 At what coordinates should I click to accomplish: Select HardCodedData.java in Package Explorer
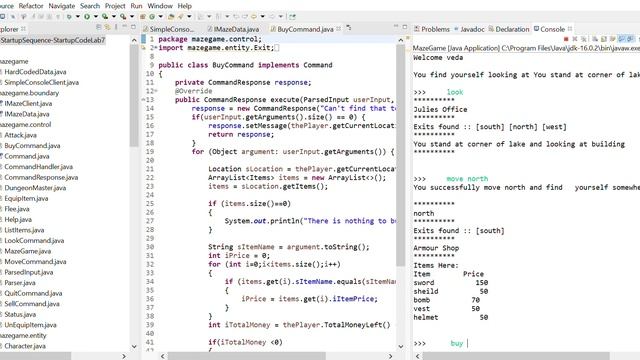point(35,72)
